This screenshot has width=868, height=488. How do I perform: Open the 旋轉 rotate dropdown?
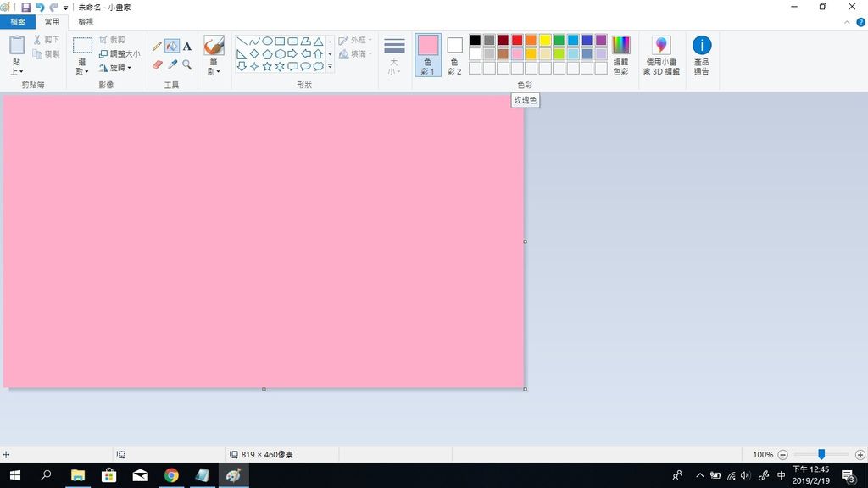click(116, 68)
